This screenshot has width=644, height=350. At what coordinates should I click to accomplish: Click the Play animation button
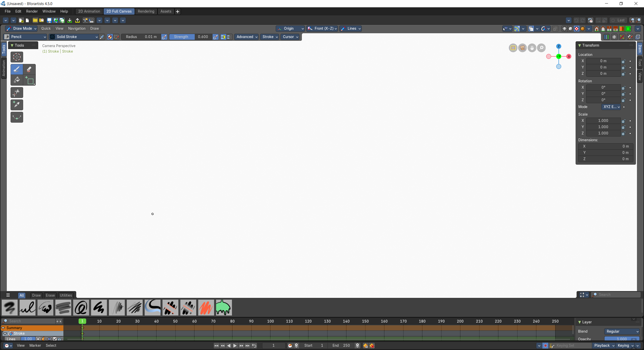click(x=235, y=346)
